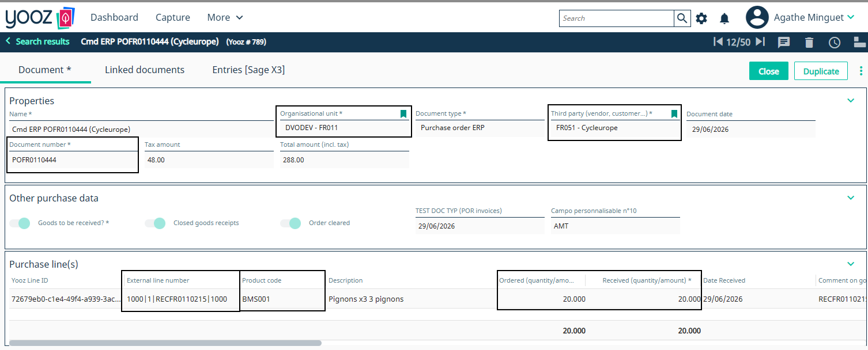Click the horizontal scrollbar at bottom
The width and height of the screenshot is (868, 350).
tap(165, 343)
